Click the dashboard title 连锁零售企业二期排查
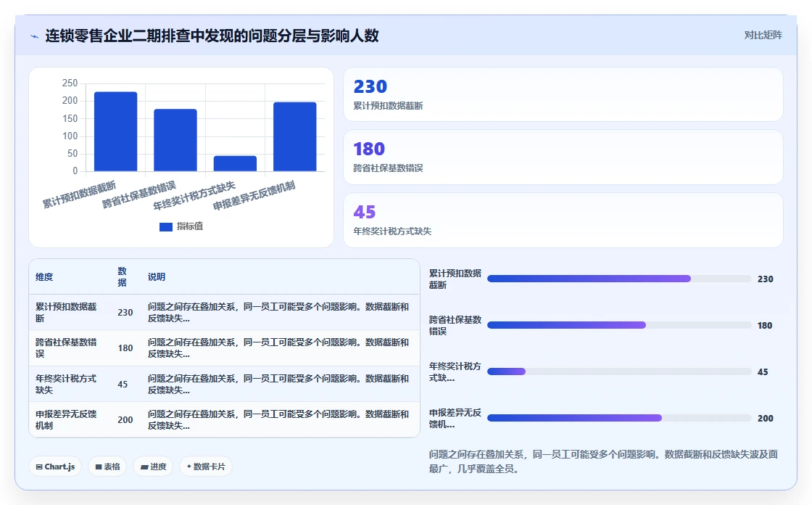Viewport: 812px width, 505px height. [212, 36]
